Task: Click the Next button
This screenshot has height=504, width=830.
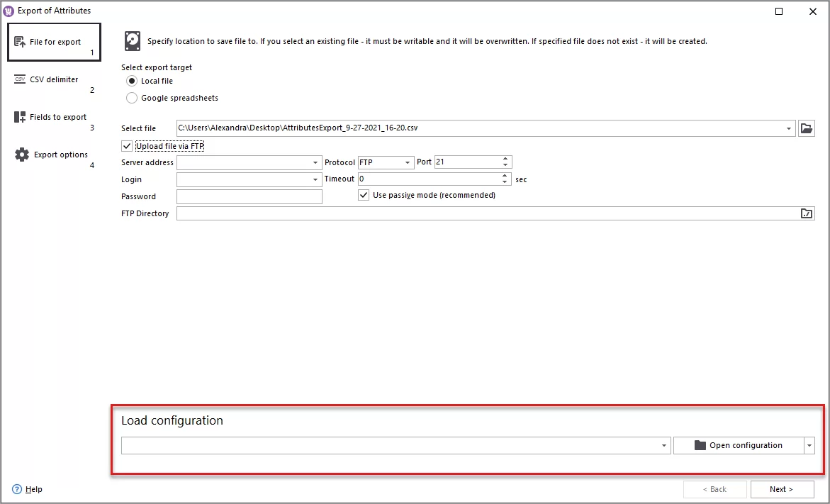Action: coord(782,489)
